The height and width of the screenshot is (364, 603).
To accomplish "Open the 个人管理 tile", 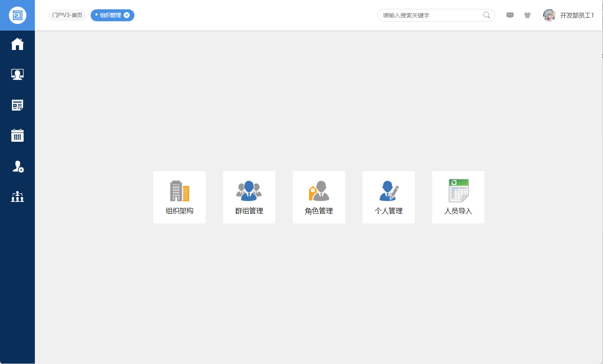I will (388, 197).
